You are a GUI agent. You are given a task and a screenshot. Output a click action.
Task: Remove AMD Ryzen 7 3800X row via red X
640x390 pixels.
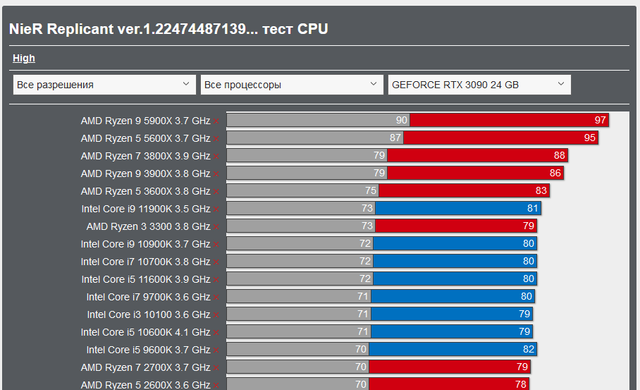coord(216,156)
